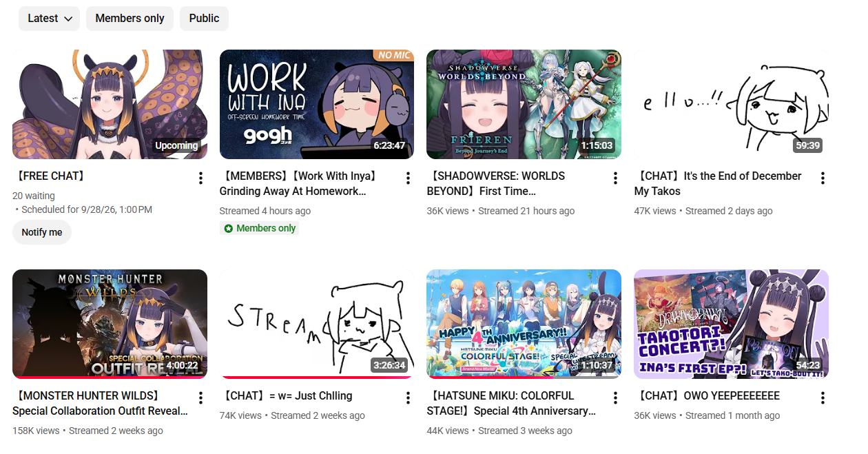The height and width of the screenshot is (454, 868).
Task: Open Hatsune Miku 4th Anniversary title link
Action: click(x=512, y=403)
